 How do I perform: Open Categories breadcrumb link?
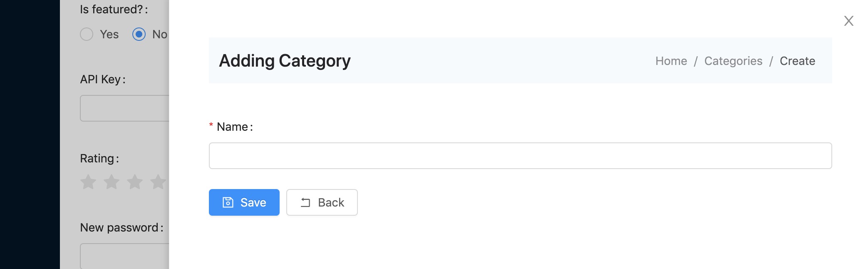coord(733,61)
